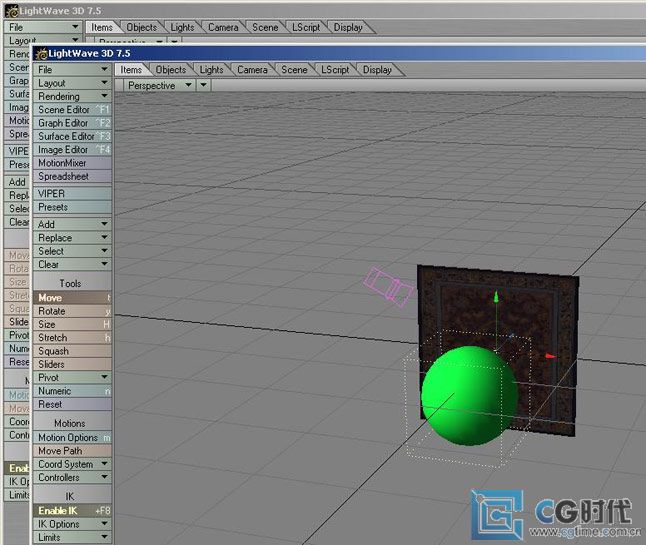Screen dimensions: 646x545
Task: Switch to the Items tab in front window
Action: 131,70
